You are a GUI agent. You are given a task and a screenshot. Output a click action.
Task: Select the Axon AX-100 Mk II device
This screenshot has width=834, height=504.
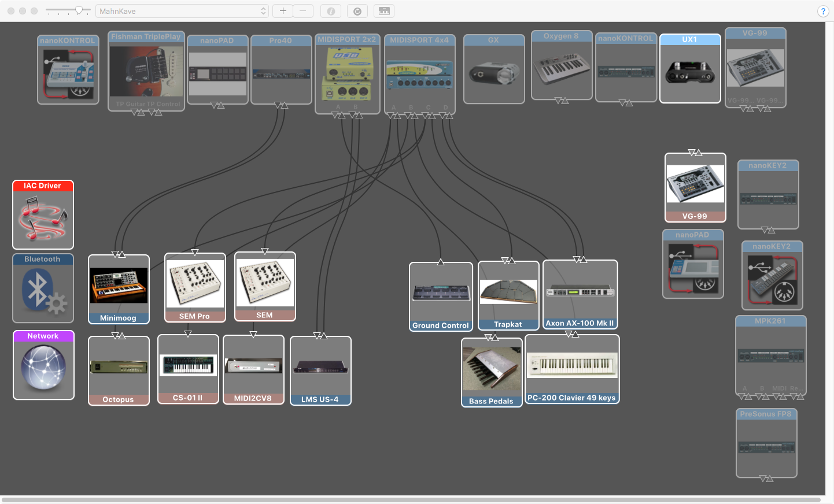click(580, 294)
